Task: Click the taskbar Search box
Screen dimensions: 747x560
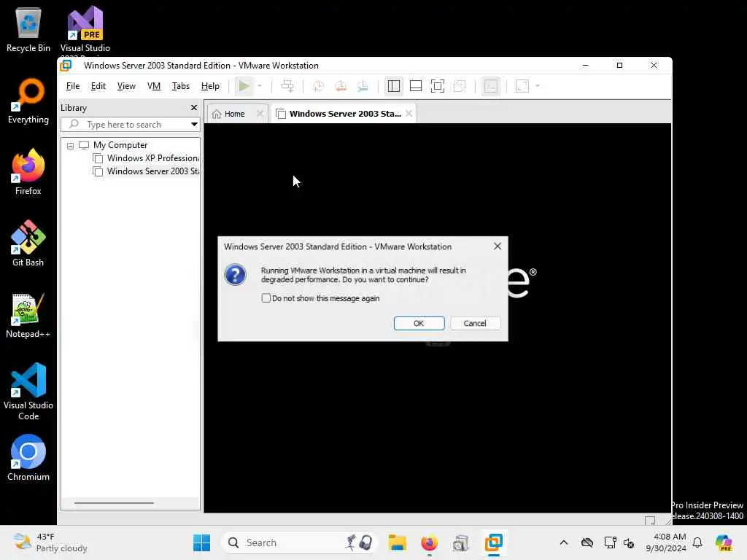Action: tap(300, 542)
